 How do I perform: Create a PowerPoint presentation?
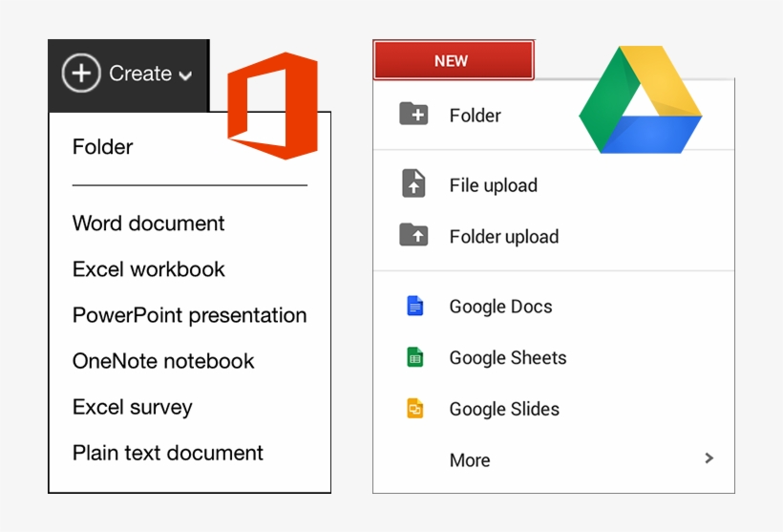coord(189,315)
